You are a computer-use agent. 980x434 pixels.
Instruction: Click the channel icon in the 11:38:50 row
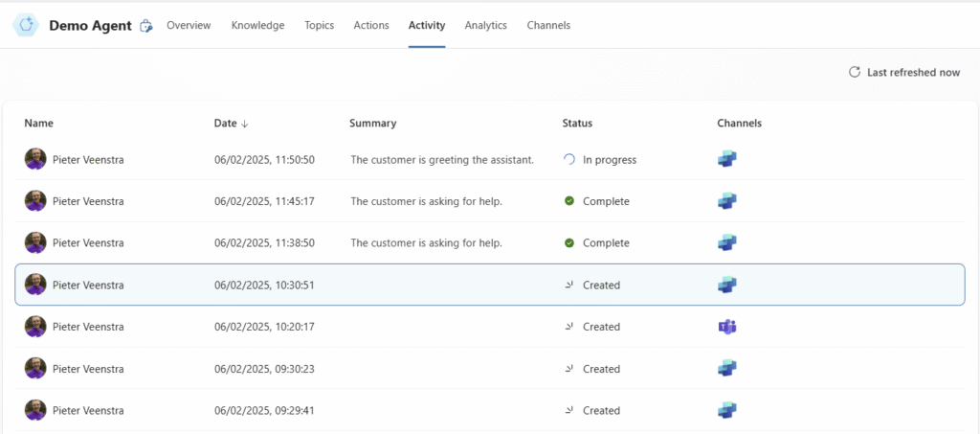727,242
